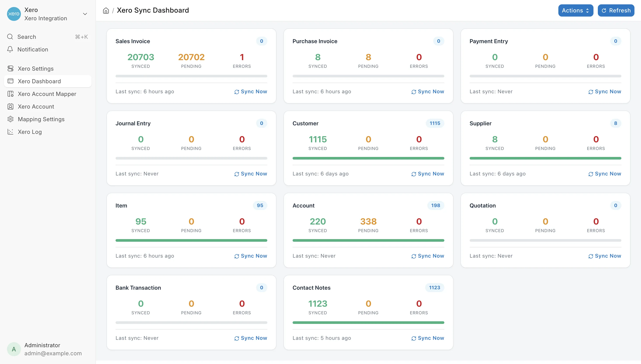Click Sync Now for Sales Invoice
This screenshot has height=364, width=641.
tap(251, 92)
